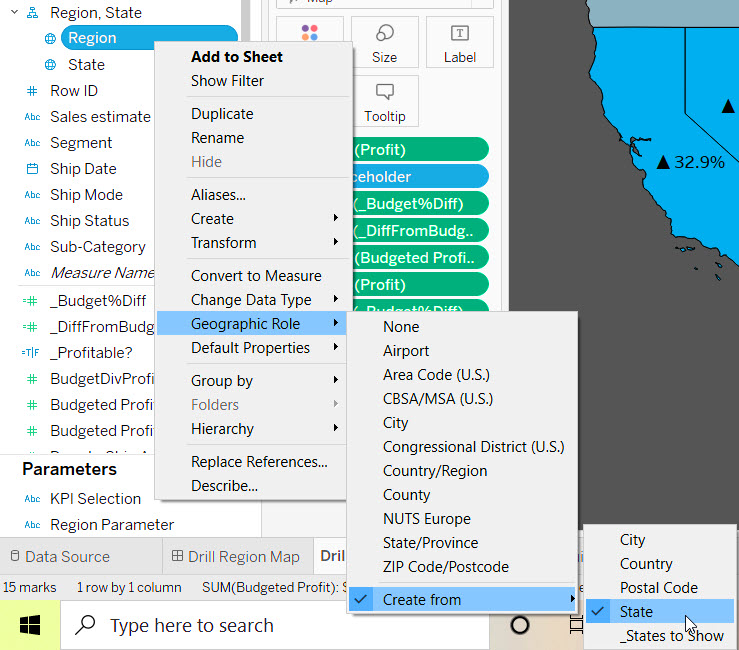Click the Windows Start button
This screenshot has width=739, height=650.
pos(30,625)
